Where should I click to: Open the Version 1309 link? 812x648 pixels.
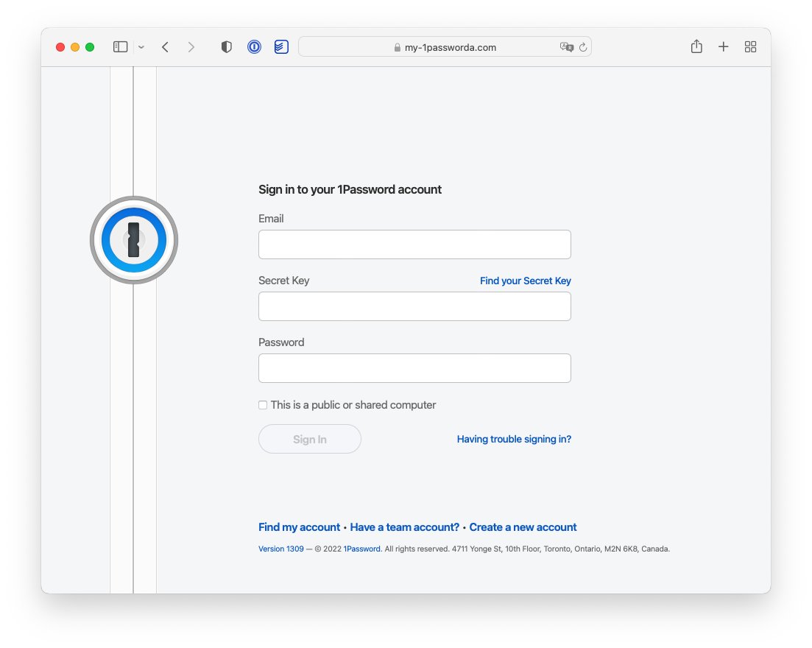click(x=281, y=549)
